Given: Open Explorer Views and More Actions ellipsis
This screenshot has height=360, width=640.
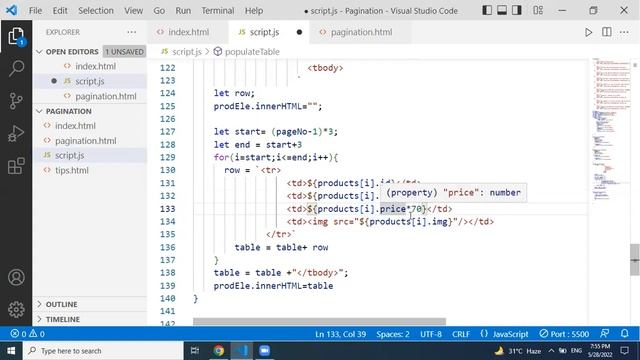Looking at the screenshot, I should pos(131,32).
